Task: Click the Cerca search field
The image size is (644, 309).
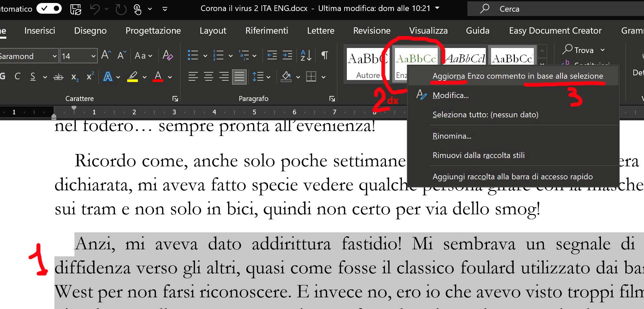Action: point(554,9)
